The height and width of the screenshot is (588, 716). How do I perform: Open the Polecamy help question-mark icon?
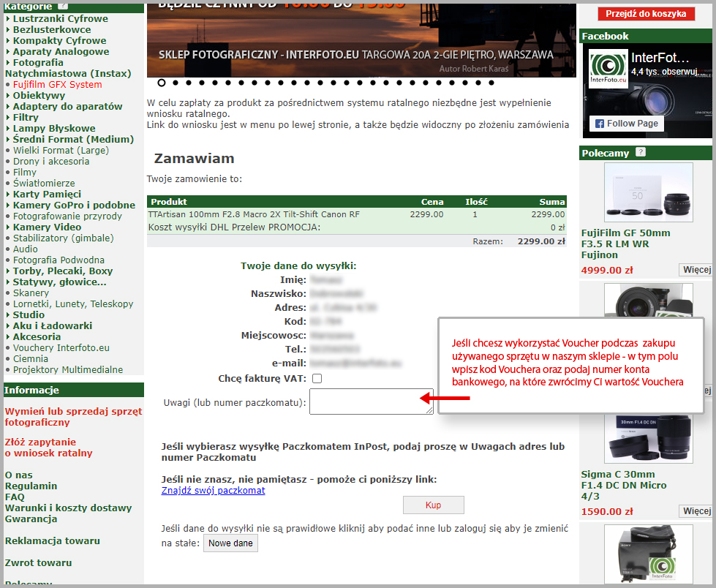[641, 152]
